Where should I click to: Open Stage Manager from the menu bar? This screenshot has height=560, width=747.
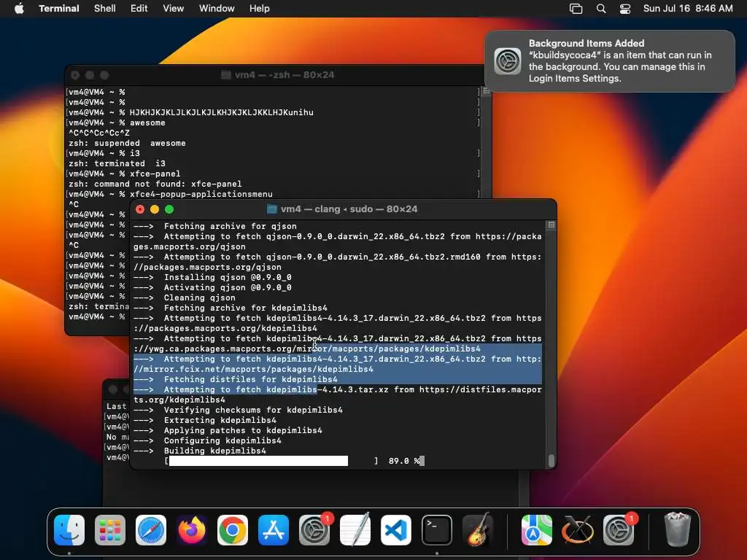coord(576,9)
